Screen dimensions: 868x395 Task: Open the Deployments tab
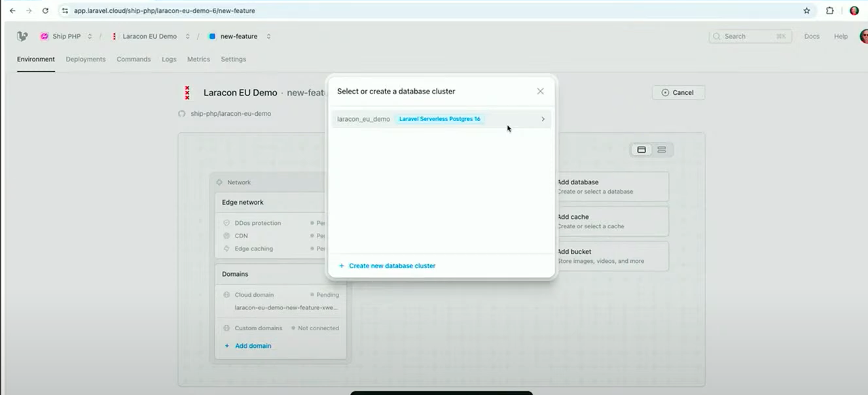86,59
